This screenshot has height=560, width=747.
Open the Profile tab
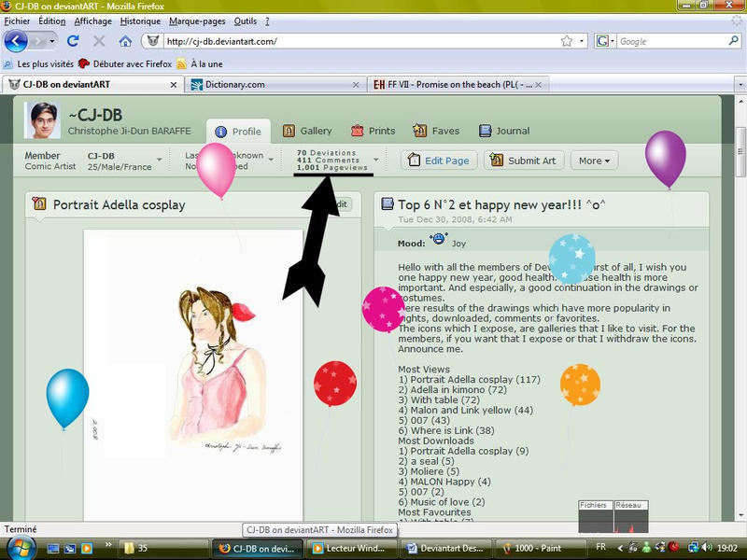coord(238,132)
